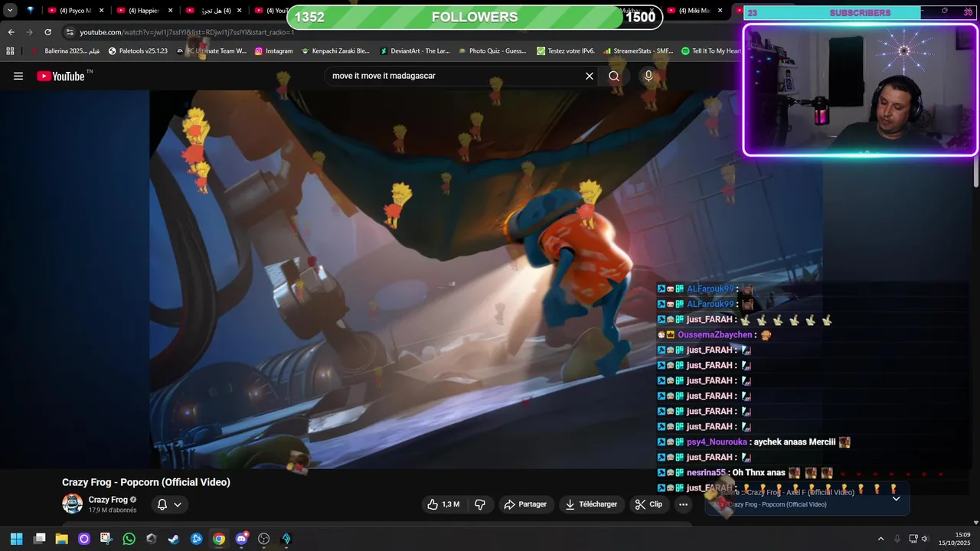Run search with the magnifier icon
This screenshot has width=980, height=551.
(614, 76)
